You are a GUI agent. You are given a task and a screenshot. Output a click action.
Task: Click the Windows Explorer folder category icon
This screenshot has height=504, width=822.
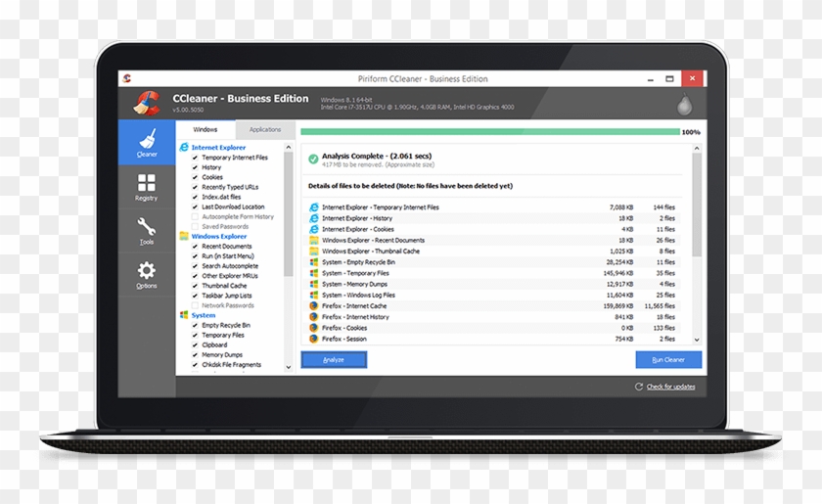click(x=184, y=236)
